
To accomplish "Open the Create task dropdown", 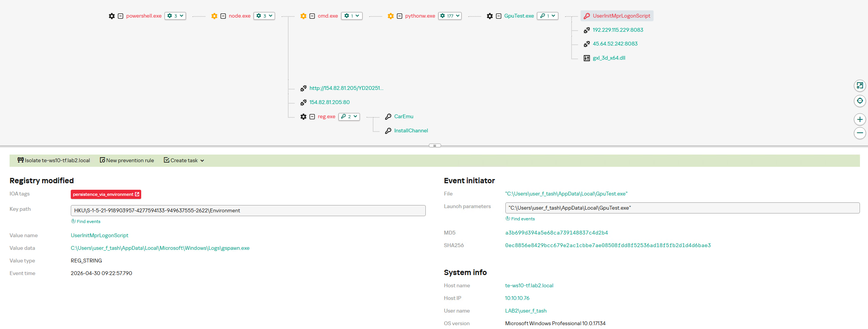I will (184, 161).
